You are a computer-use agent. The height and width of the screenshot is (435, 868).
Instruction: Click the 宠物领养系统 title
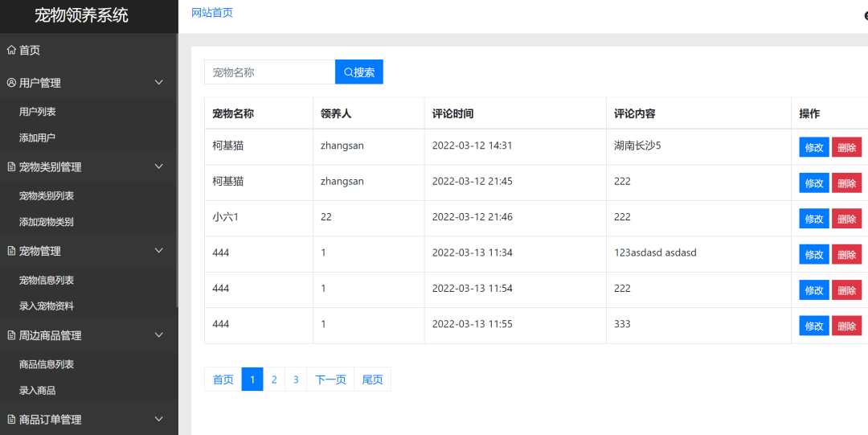click(82, 15)
